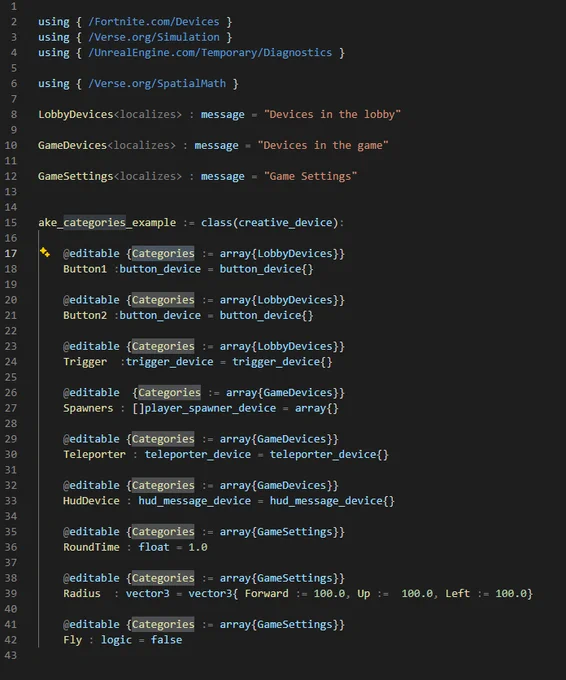The width and height of the screenshot is (566, 680).
Task: Click the "Left" field in the vector3 initializer
Action: click(458, 594)
